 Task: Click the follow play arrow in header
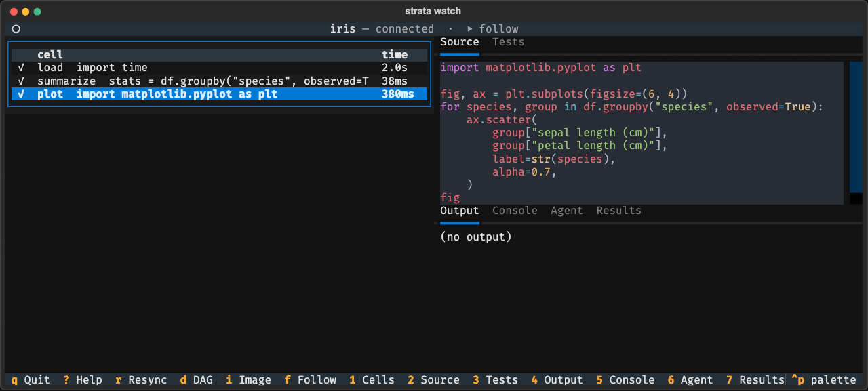point(470,29)
